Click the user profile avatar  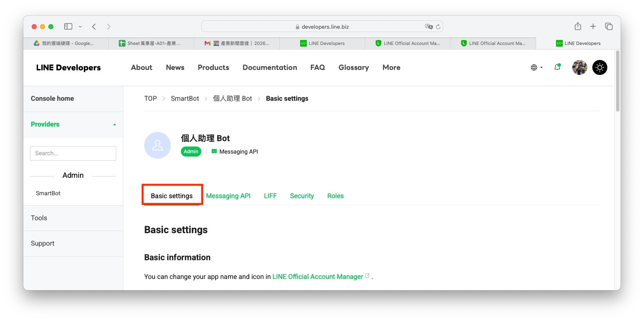(579, 67)
